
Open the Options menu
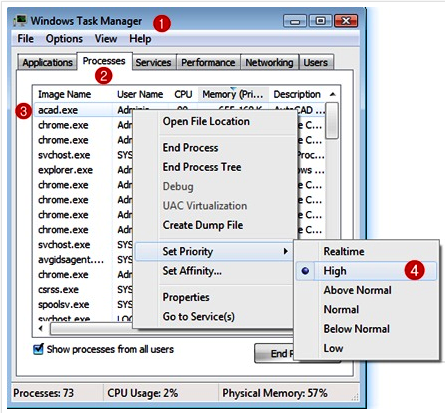tap(64, 39)
